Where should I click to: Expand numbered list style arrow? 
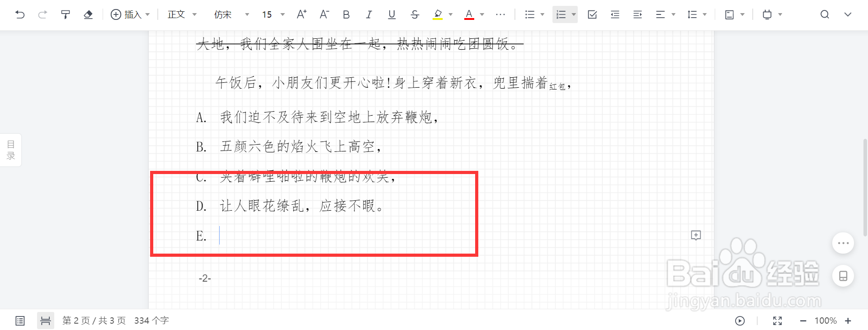pos(574,14)
